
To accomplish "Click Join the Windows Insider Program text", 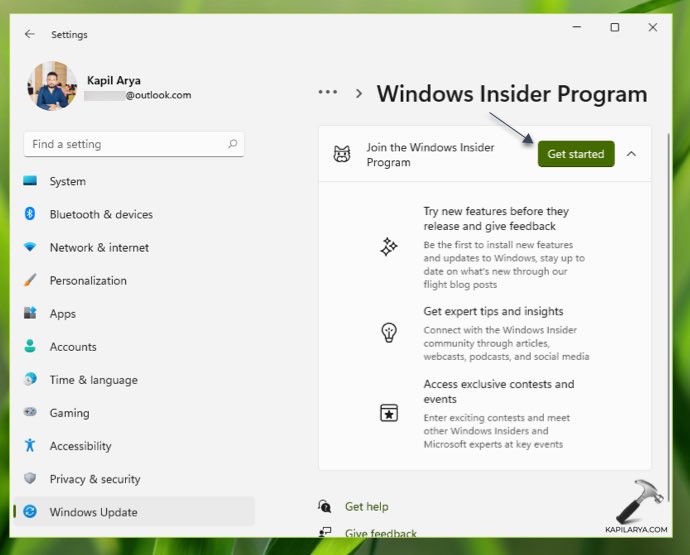I will 430,154.
